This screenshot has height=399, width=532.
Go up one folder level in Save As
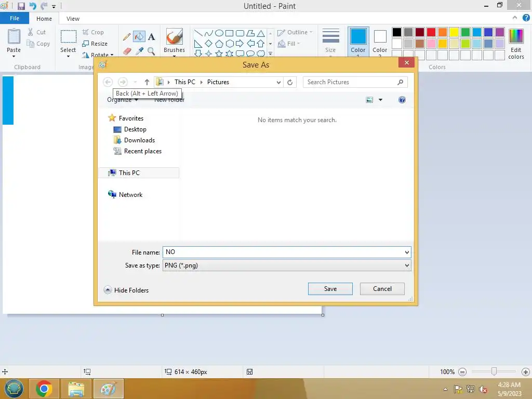coord(147,82)
